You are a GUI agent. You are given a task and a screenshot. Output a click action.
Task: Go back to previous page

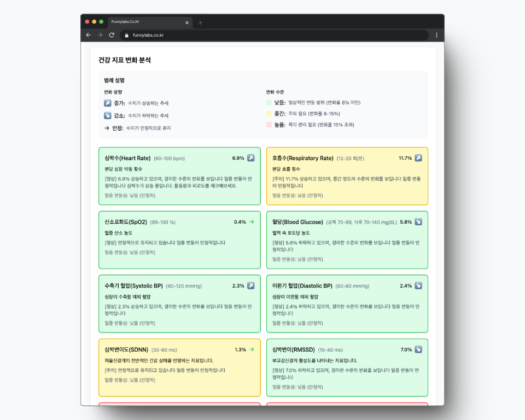[x=89, y=35]
